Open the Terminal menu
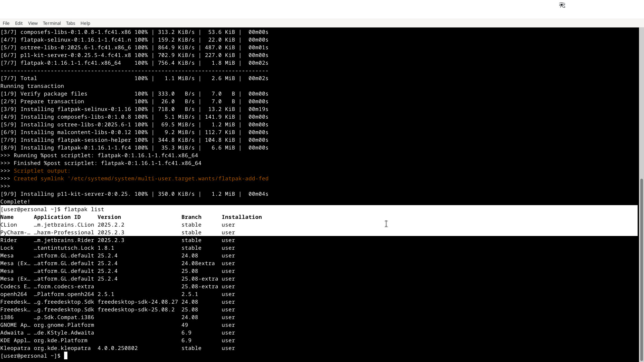This screenshot has height=362, width=644. pos(52,23)
